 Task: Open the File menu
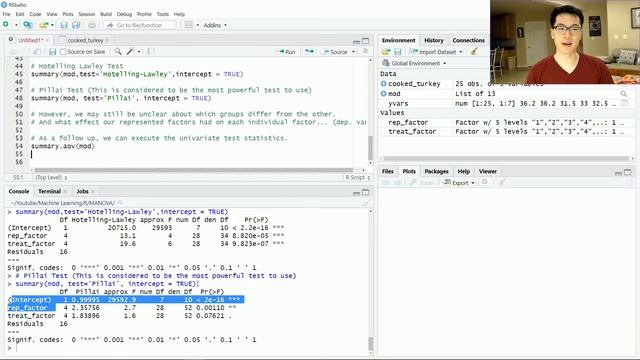point(7,14)
